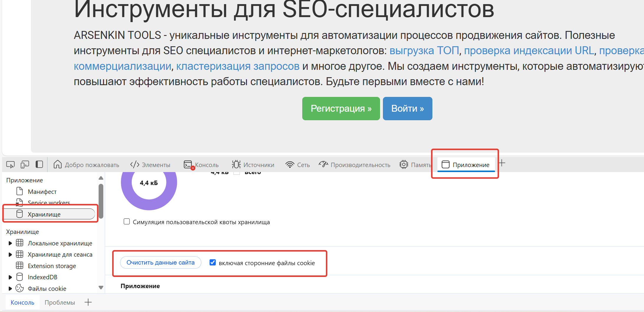Click the code brackets icon of Элементы
Screen dimensions: 644x312
point(135,164)
